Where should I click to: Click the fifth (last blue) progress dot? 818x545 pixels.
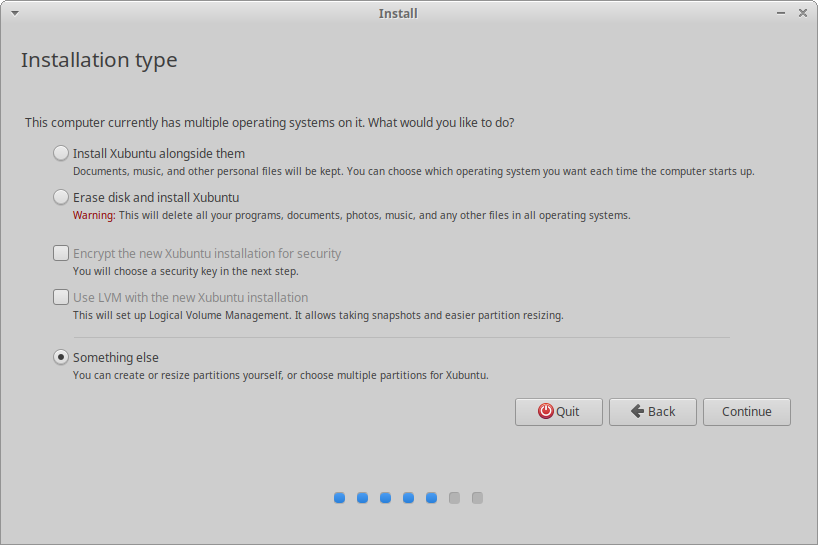point(431,497)
